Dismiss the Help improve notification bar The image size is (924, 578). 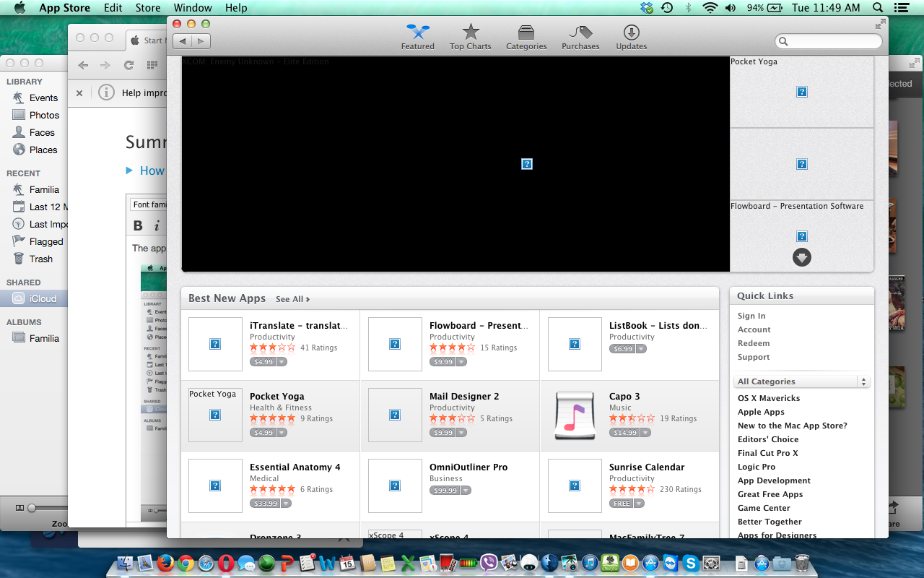79,92
